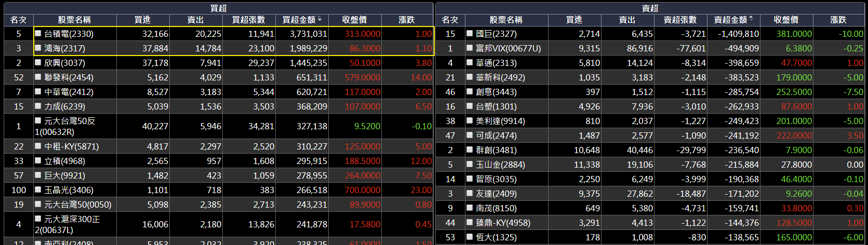This screenshot has width=868, height=245.
Task: Select 元大台灣50(0050) stock name
Action: 78,205
